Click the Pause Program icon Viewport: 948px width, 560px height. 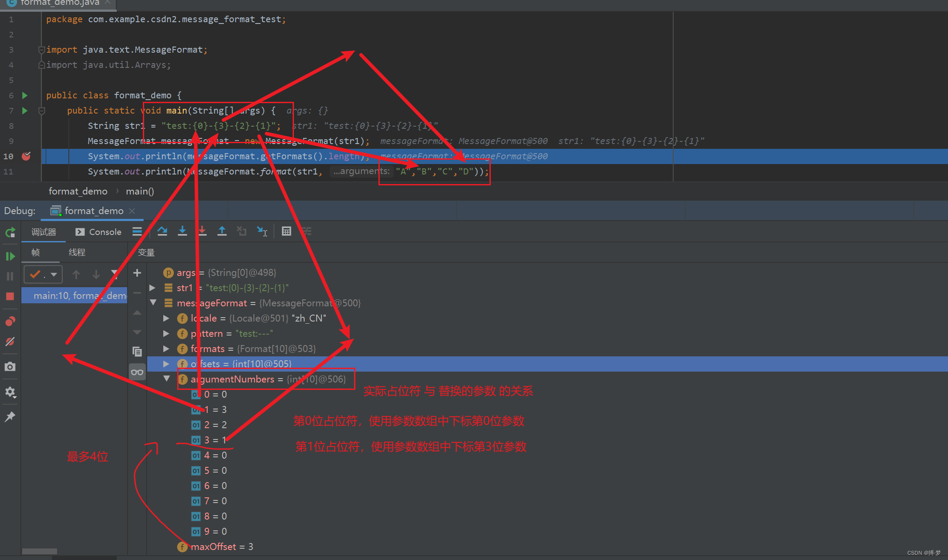click(x=10, y=276)
